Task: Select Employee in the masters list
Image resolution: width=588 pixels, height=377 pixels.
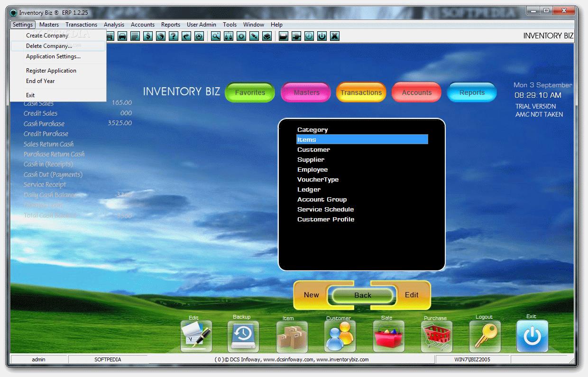Action: 362,170
